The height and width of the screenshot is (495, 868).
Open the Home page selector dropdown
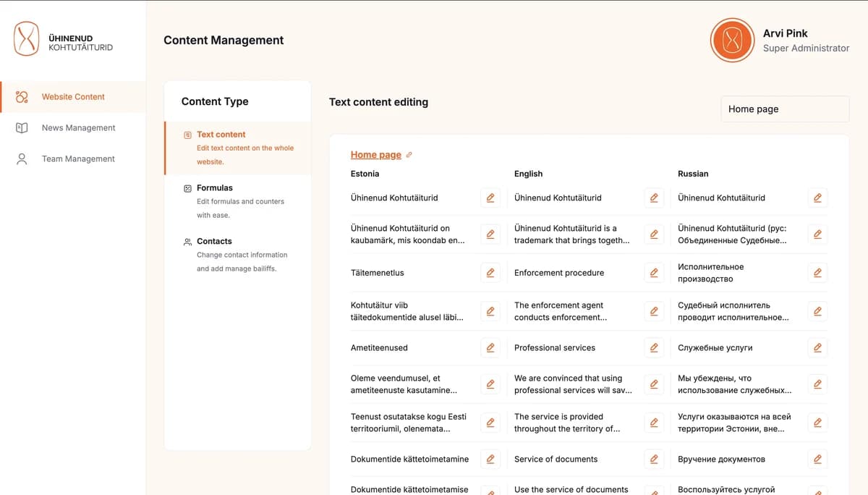click(x=785, y=109)
